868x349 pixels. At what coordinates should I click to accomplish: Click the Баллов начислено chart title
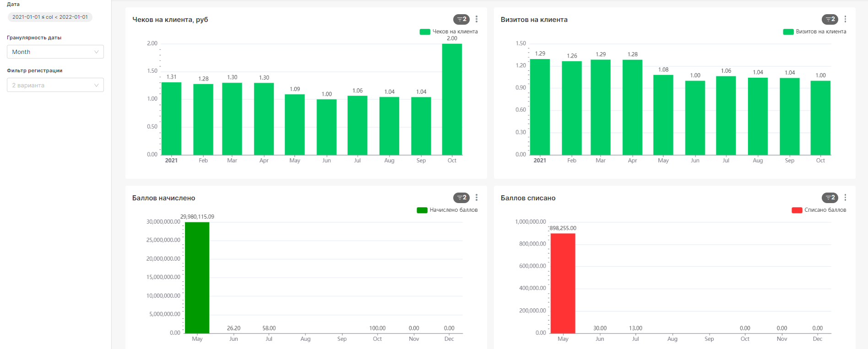(x=163, y=198)
